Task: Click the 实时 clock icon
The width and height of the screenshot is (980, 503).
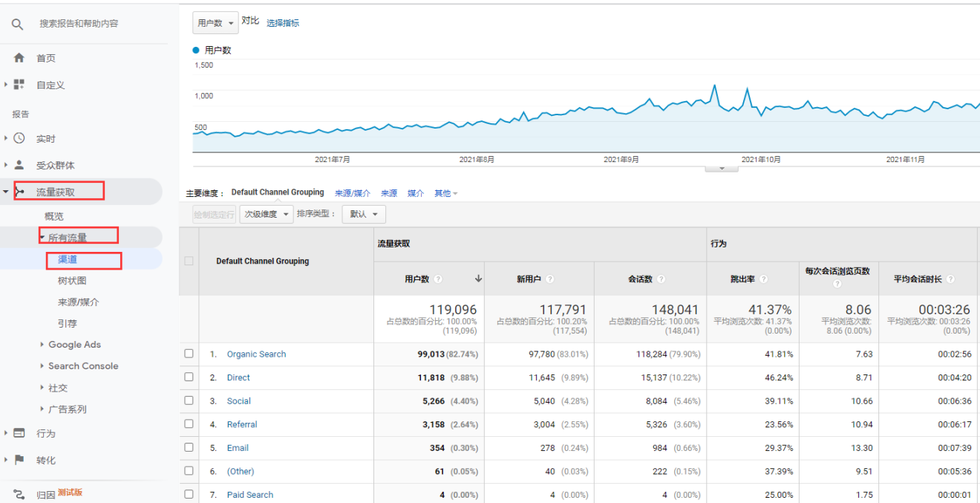Action: pyautogui.click(x=19, y=138)
